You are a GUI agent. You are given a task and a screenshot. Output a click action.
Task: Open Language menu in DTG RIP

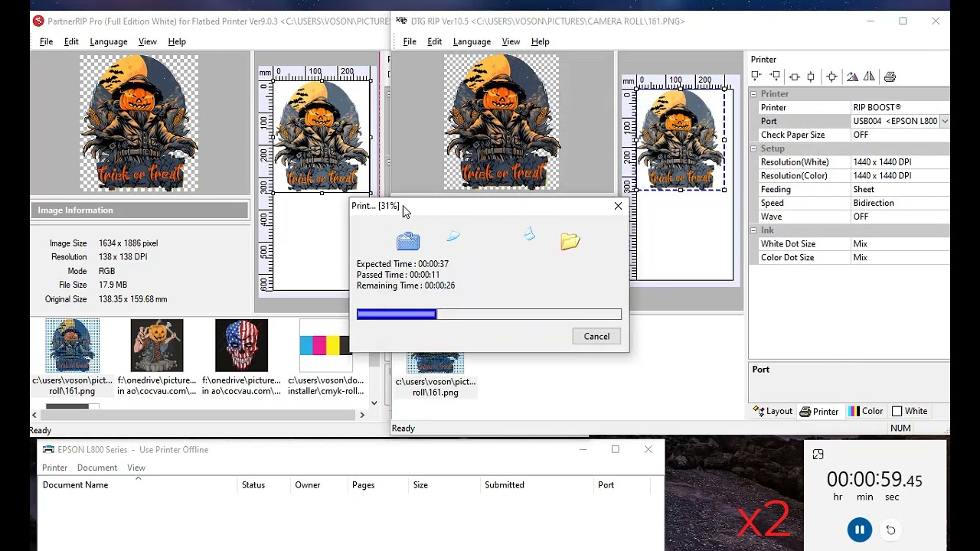472,41
